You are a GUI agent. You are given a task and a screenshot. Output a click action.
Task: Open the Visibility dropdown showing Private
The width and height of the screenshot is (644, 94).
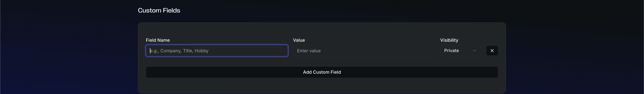click(x=460, y=51)
